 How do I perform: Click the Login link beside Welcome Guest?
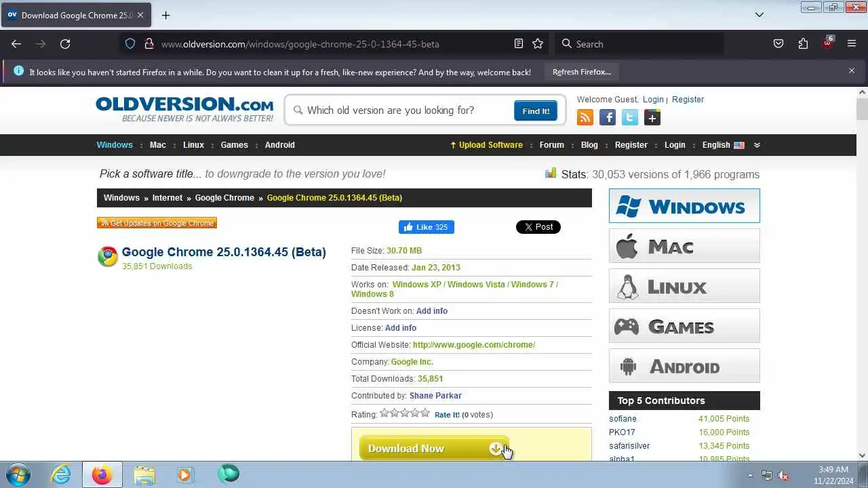[x=653, y=100]
